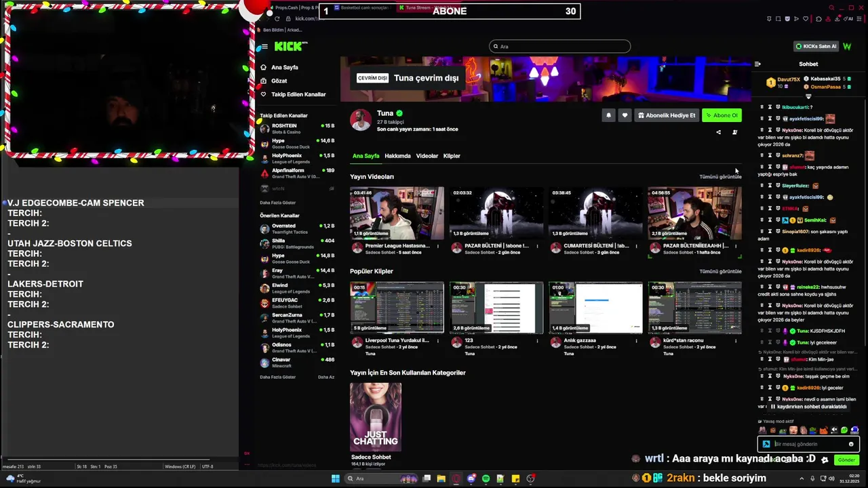Expand followed channels via Daha Fazla Göster

point(278,203)
